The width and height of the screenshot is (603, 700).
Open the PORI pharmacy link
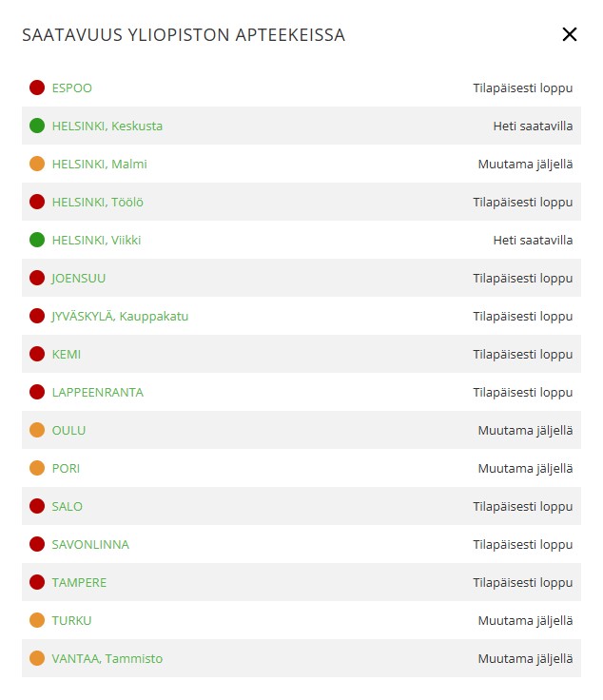click(x=66, y=468)
